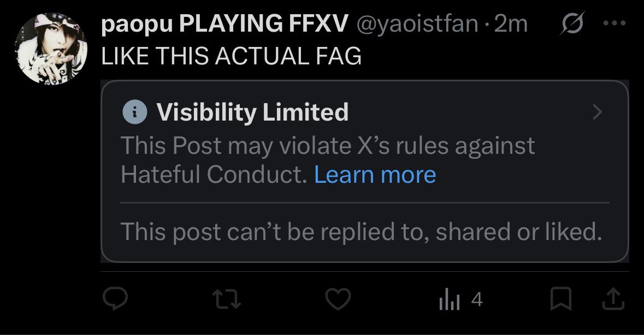Open the reply icon under the post
The height and width of the screenshot is (335, 644).
click(115, 298)
